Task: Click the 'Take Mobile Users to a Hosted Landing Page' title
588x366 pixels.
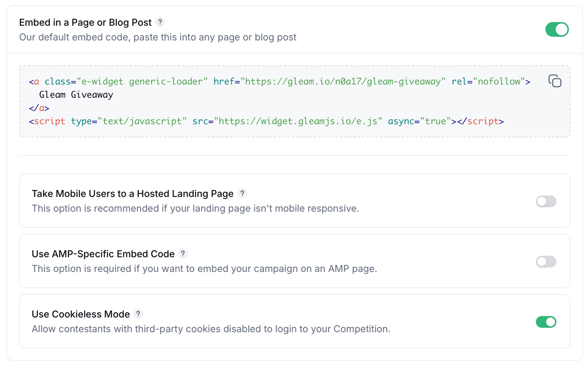Action: (133, 194)
